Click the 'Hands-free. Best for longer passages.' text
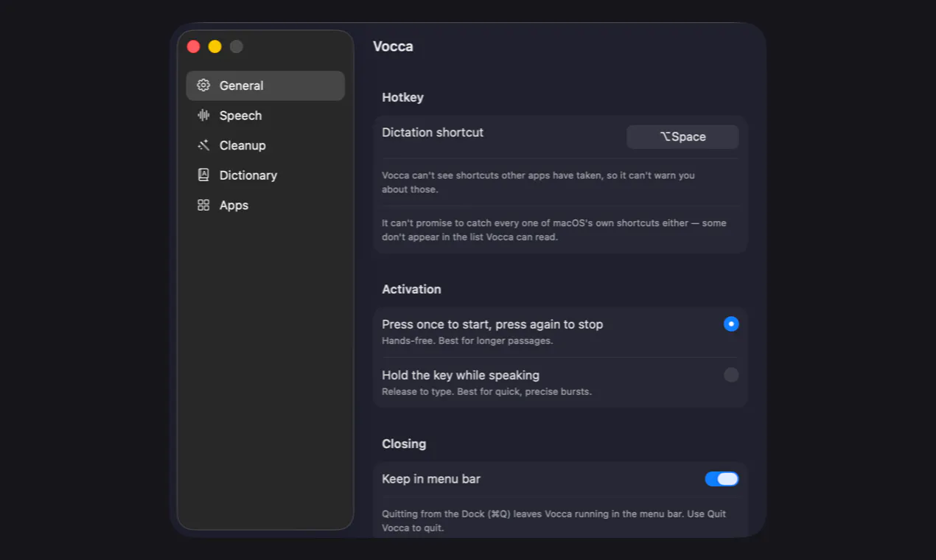Image resolution: width=936 pixels, height=560 pixels. click(x=467, y=341)
